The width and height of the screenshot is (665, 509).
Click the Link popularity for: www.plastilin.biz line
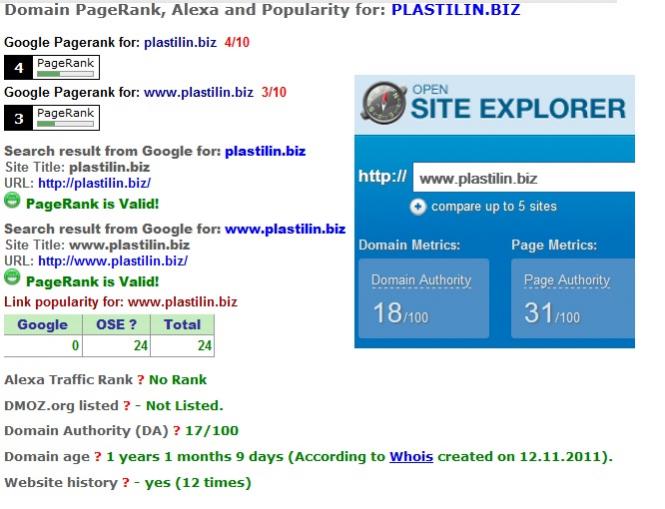click(x=121, y=302)
